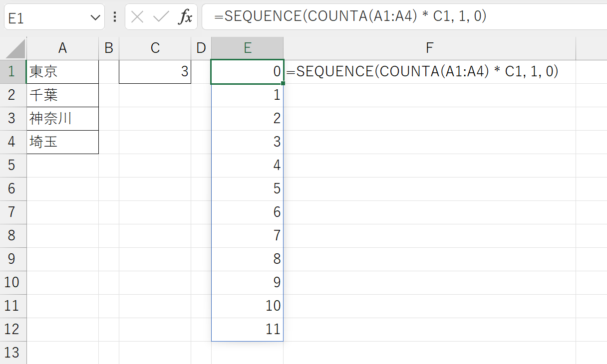Click cell A1 containing 東京
The height and width of the screenshot is (364, 607).
pos(62,72)
